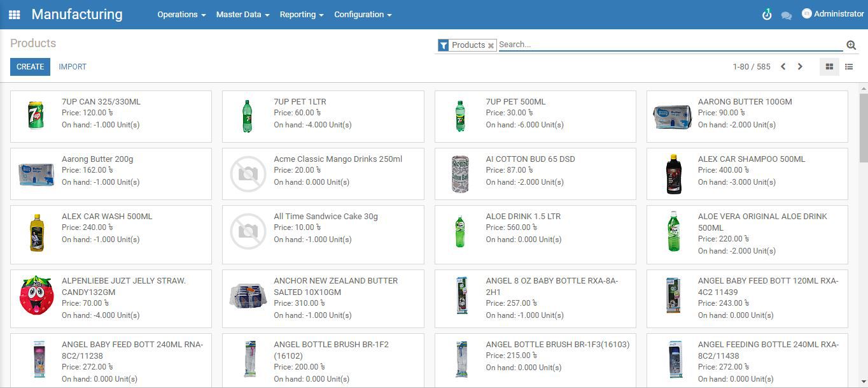The width and height of the screenshot is (868, 388).
Task: Click Acme Classic Mango Drinks placeholder image
Action: [x=248, y=174]
